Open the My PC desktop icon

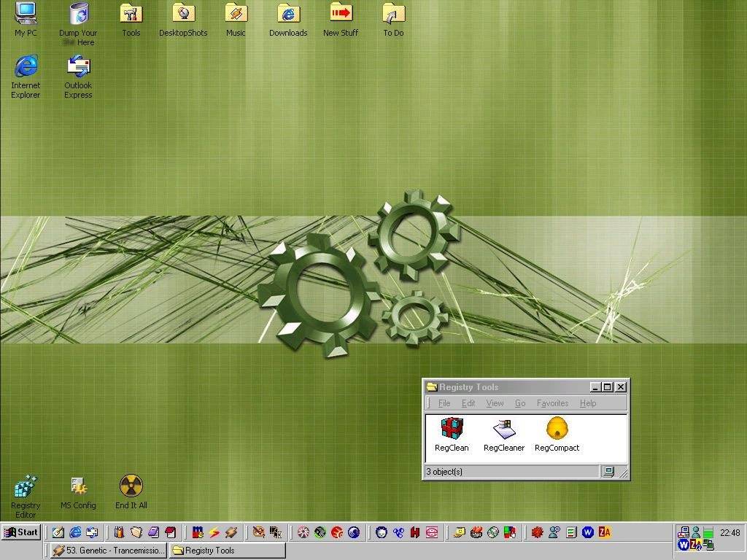tap(26, 14)
